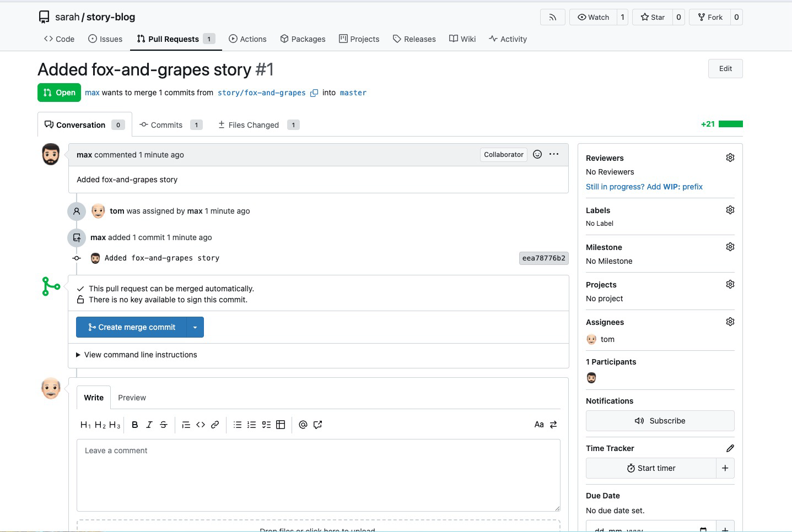Click Create merge commit button

(132, 327)
